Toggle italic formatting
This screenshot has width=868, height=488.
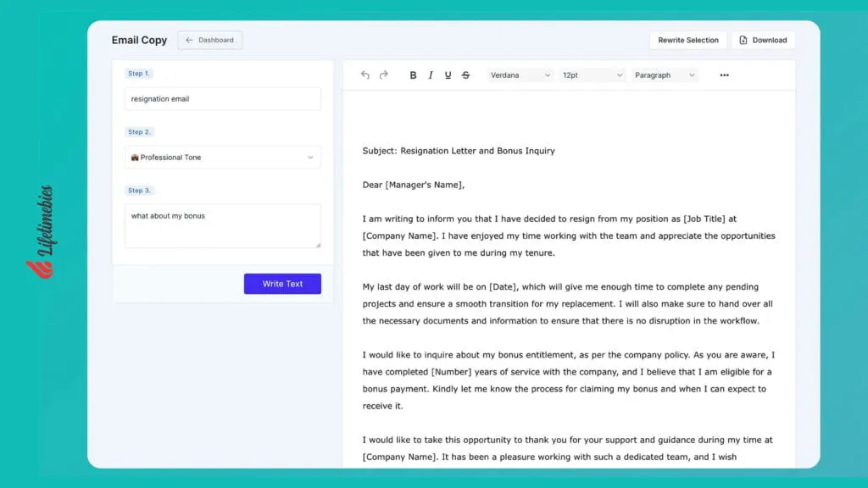tap(431, 75)
